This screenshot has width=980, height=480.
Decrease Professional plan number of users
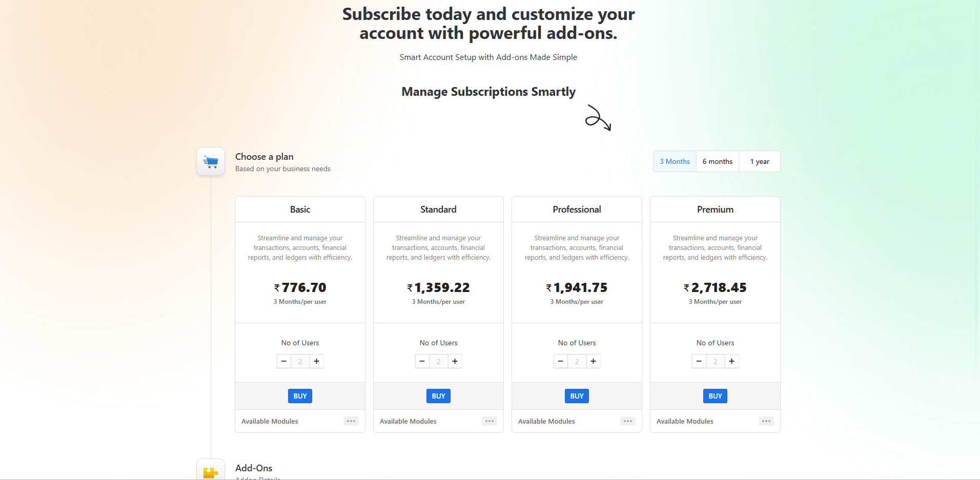click(560, 361)
